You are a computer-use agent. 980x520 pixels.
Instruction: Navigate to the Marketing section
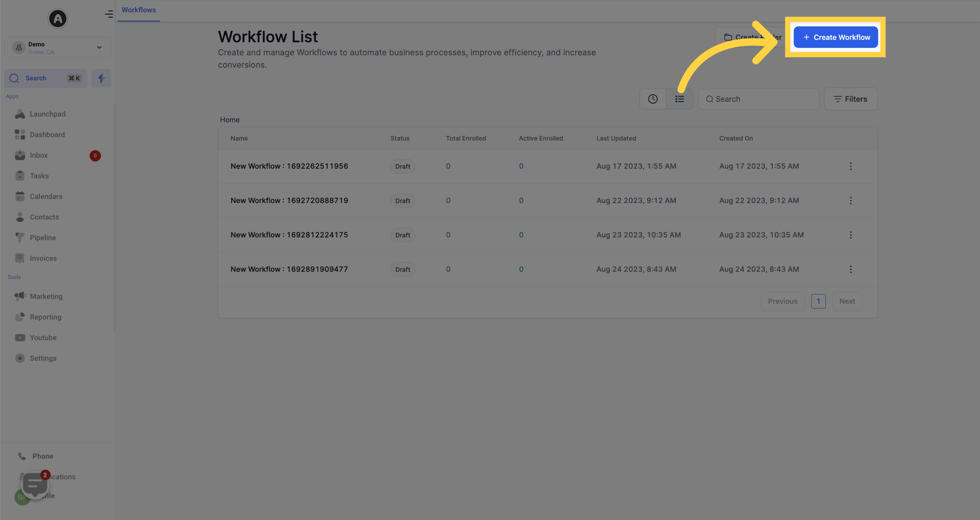point(46,296)
